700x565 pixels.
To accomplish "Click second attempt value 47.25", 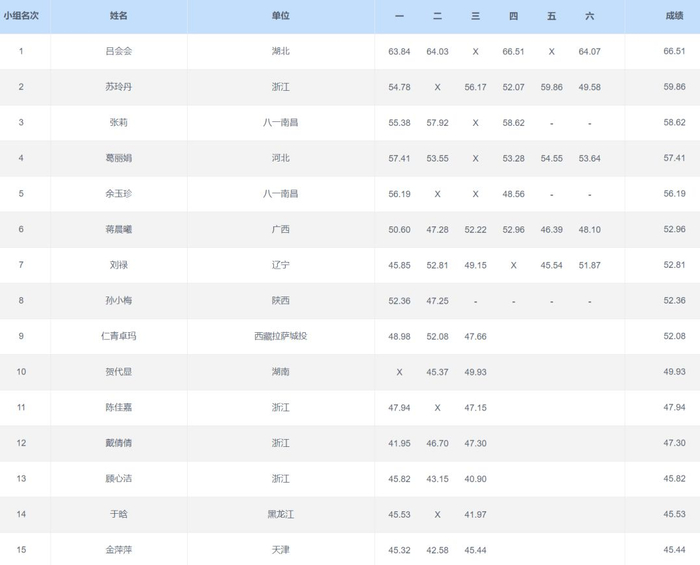I will tap(437, 301).
